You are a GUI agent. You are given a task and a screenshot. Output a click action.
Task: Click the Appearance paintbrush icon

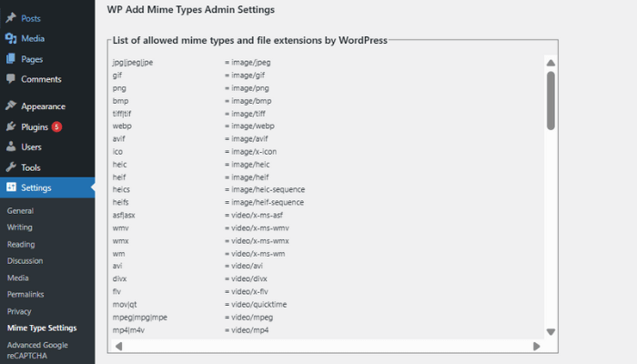(10, 106)
